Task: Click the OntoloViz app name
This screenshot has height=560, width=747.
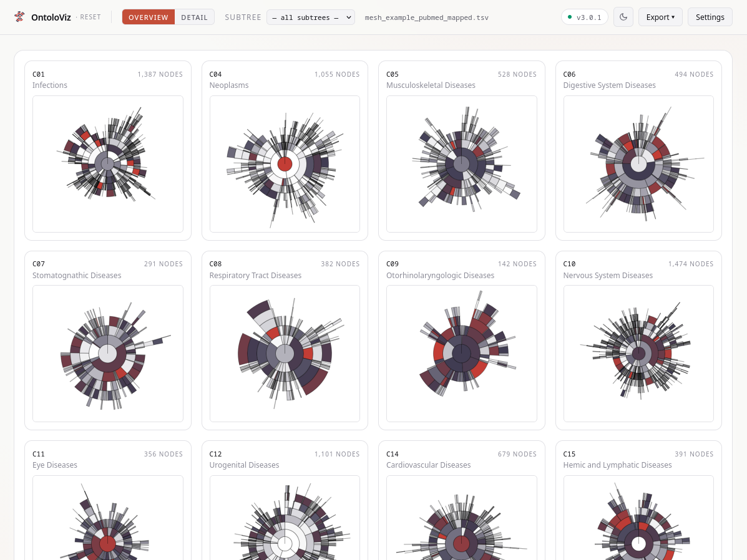Action: pyautogui.click(x=51, y=17)
